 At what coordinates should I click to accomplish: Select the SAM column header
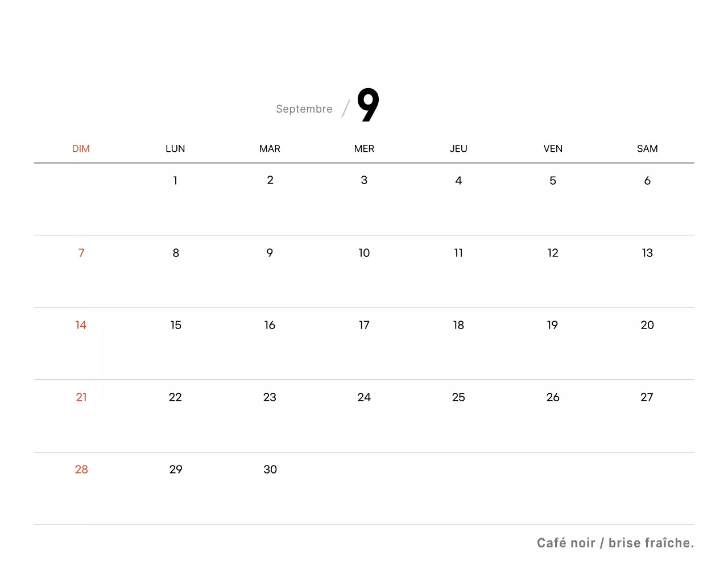(x=647, y=148)
